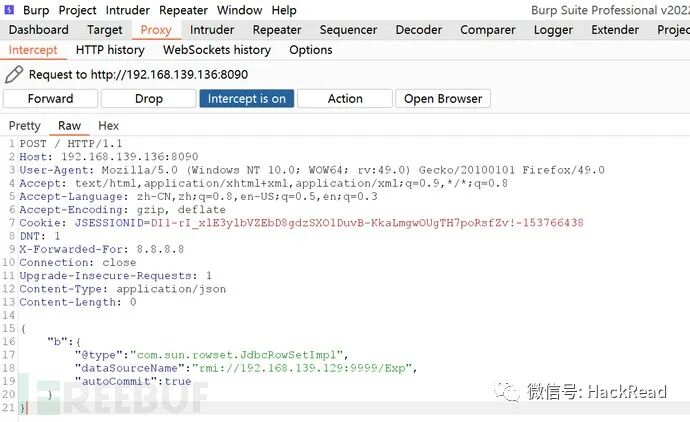Select the Proxy tab
Viewport: 690px width, 422px height.
[x=156, y=30]
